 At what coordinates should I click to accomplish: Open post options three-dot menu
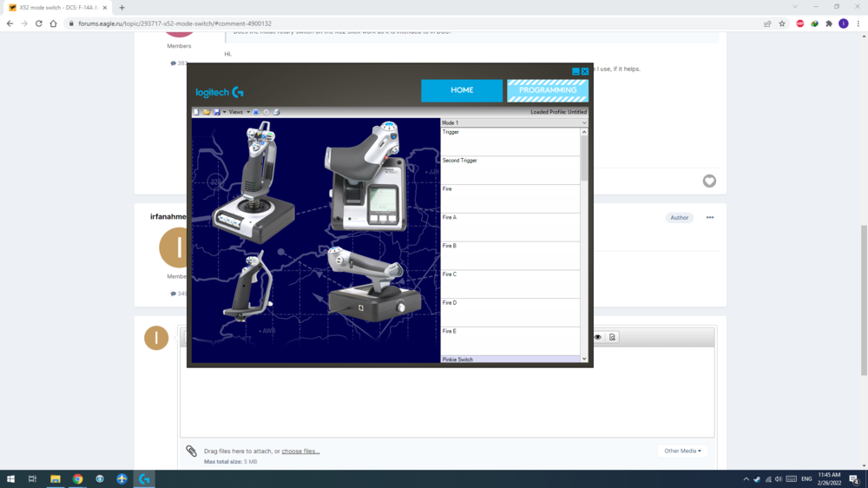[x=710, y=218]
